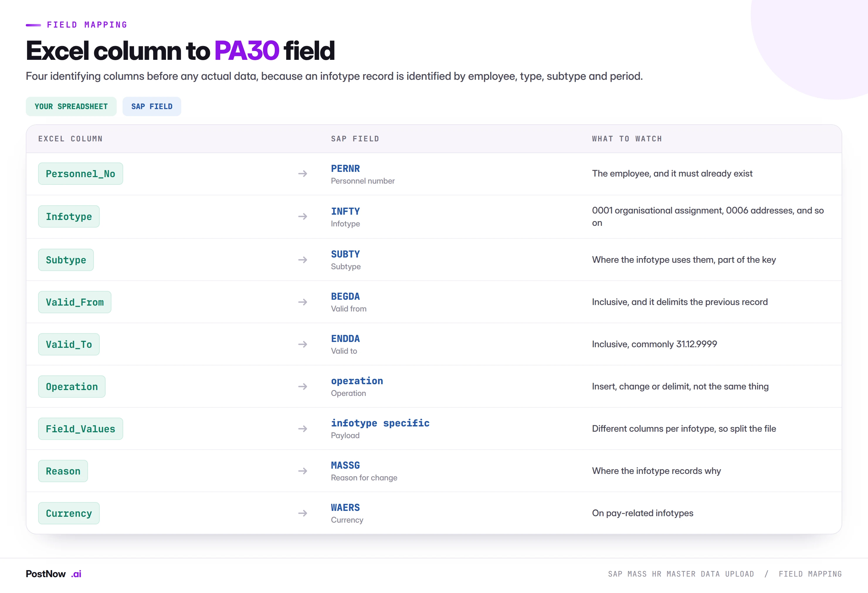
Task: Click 'Different columns per infotype' note
Action: pyautogui.click(x=684, y=429)
